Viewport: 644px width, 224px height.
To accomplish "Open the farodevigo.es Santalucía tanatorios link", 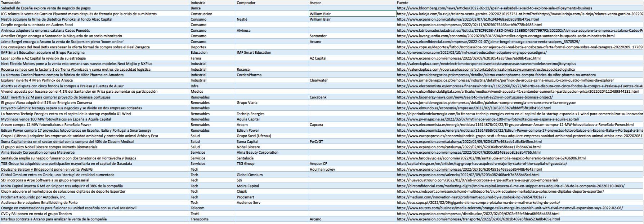I will [x=491, y=158].
